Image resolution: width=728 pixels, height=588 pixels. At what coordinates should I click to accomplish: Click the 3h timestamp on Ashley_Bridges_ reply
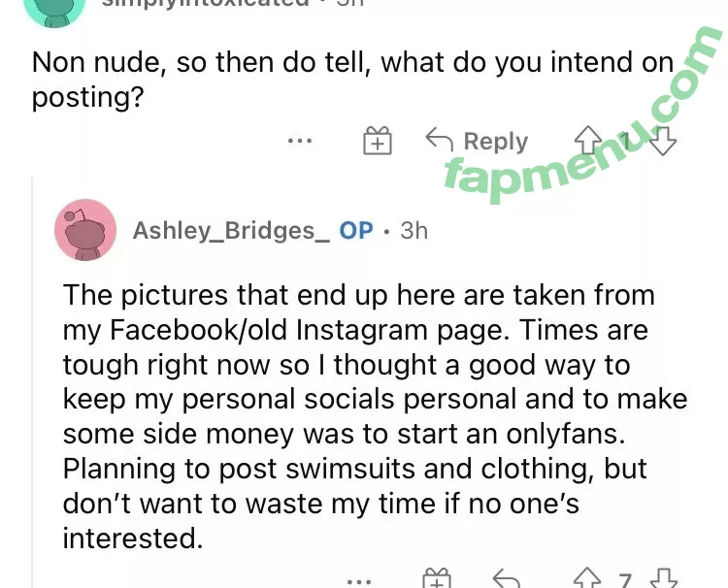pos(414,231)
